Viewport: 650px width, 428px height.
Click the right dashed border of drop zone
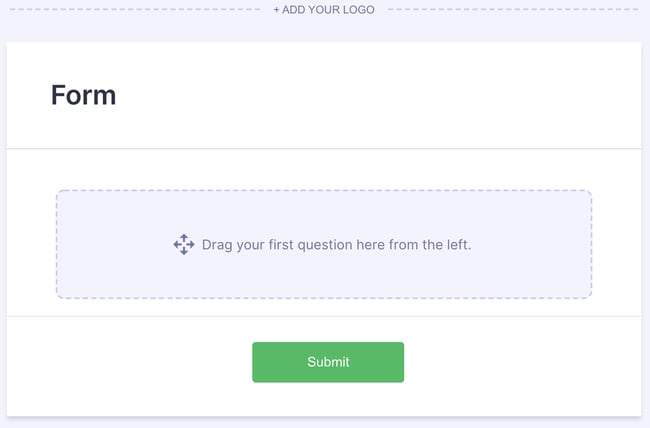pyautogui.click(x=592, y=245)
